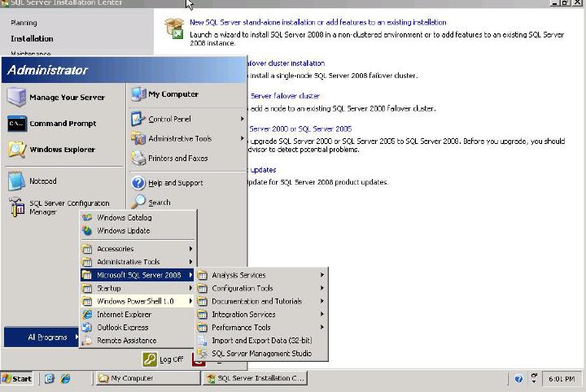The width and height of the screenshot is (586, 392).
Task: Launch Windows Explorer from Start menu
Action: (x=63, y=150)
